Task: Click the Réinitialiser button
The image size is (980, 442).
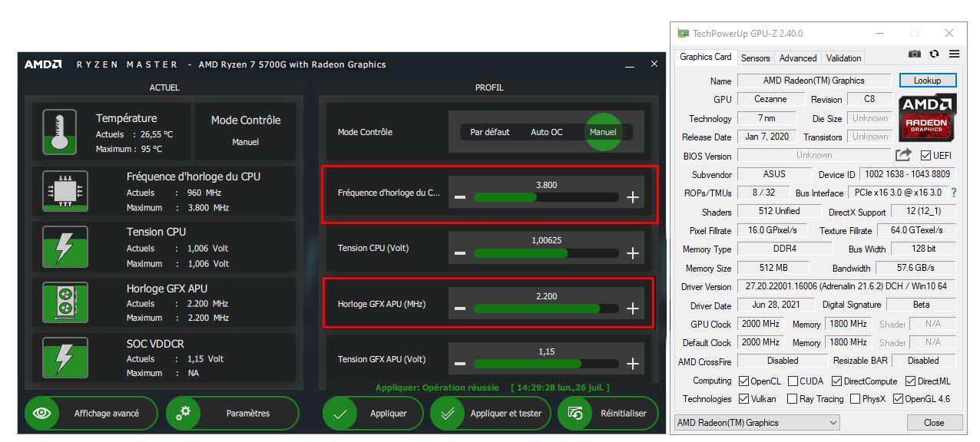Action: [608, 414]
